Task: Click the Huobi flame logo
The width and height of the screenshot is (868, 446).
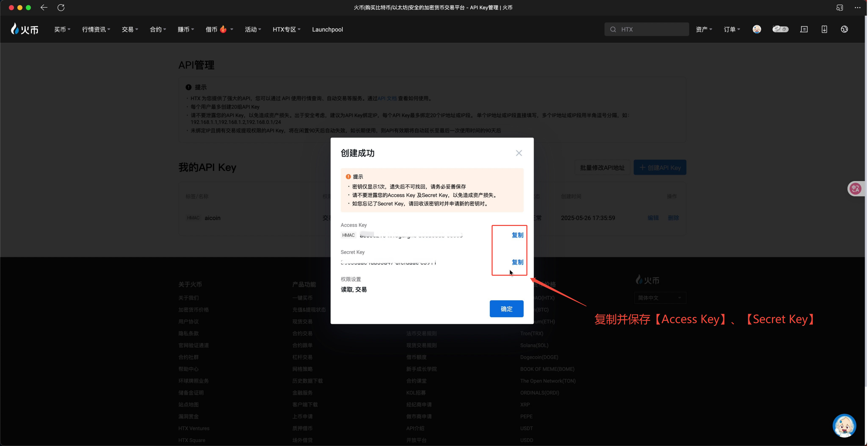Action: (24, 29)
